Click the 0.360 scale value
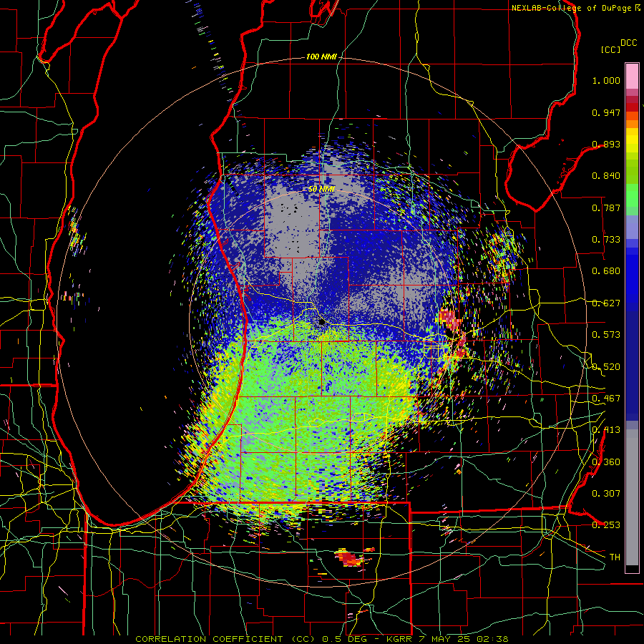 click(x=606, y=462)
